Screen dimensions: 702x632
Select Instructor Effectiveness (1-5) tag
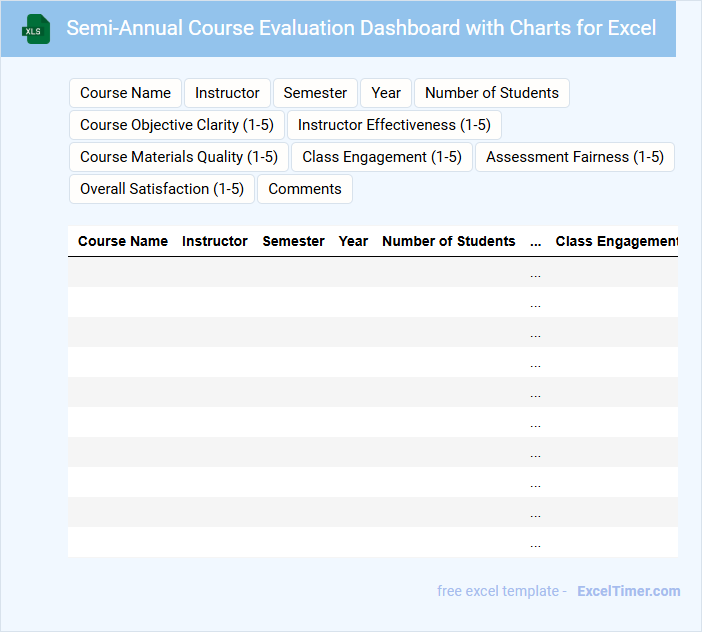click(x=394, y=125)
